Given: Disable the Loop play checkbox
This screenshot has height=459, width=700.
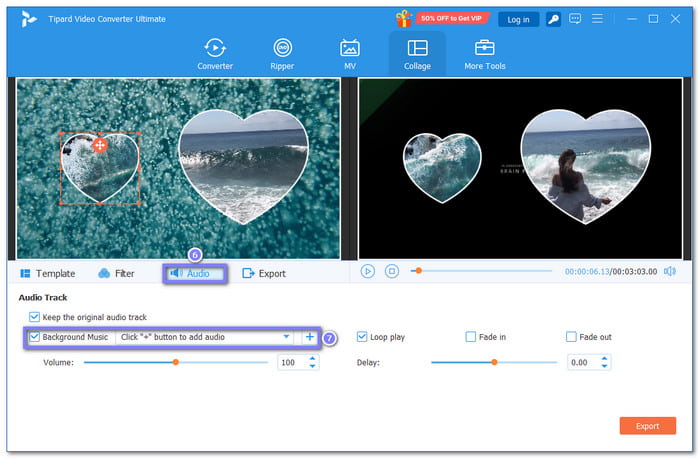Looking at the screenshot, I should [362, 337].
